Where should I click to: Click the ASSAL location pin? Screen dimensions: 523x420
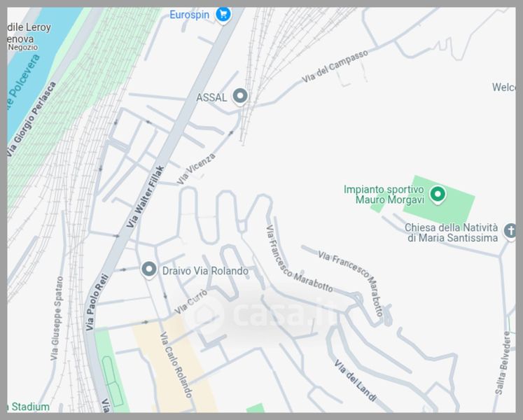pyautogui.click(x=240, y=97)
